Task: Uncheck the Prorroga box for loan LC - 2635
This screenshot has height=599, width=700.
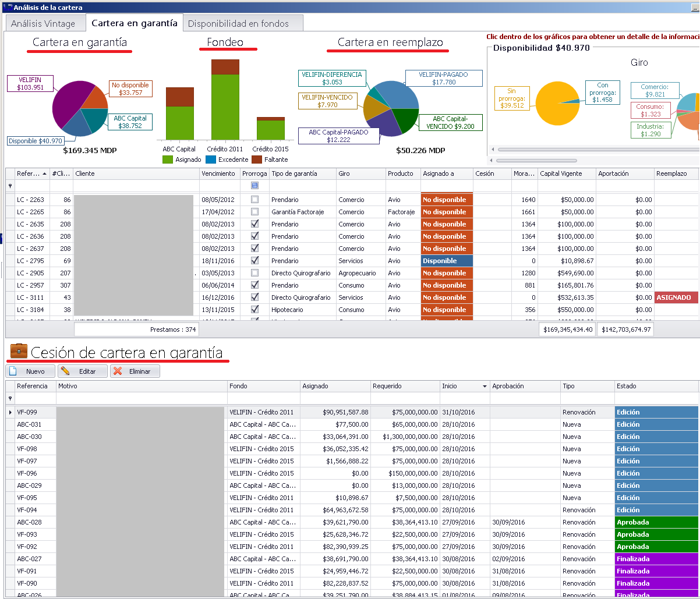Action: coord(254,224)
